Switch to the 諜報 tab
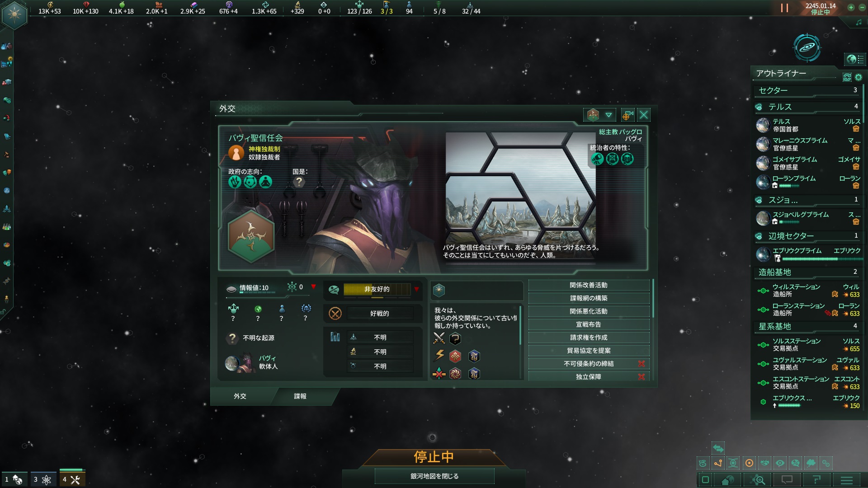The width and height of the screenshot is (868, 488). coord(300,396)
